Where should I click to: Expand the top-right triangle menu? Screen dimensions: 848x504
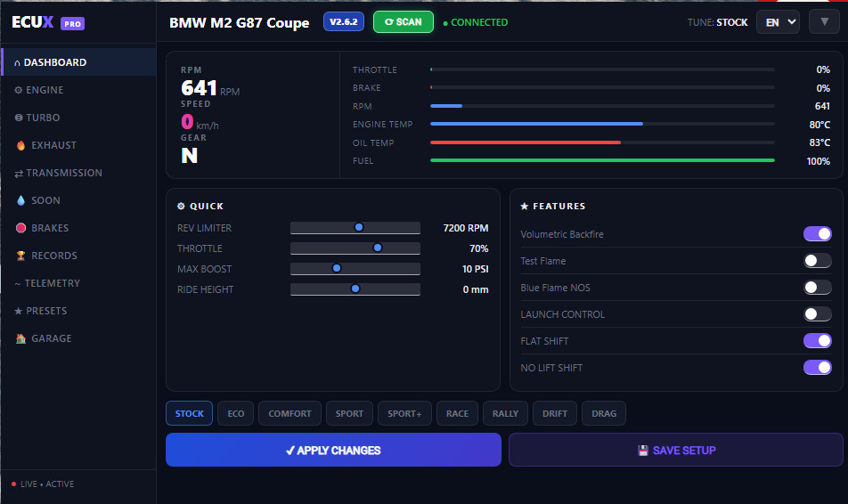click(x=824, y=22)
